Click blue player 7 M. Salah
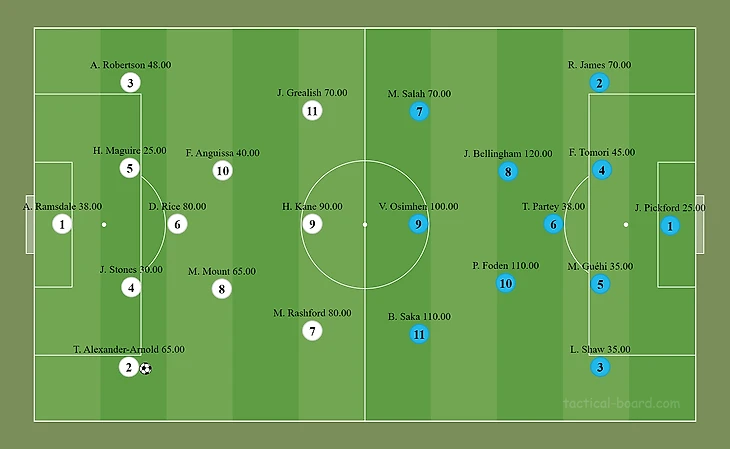 click(x=419, y=112)
